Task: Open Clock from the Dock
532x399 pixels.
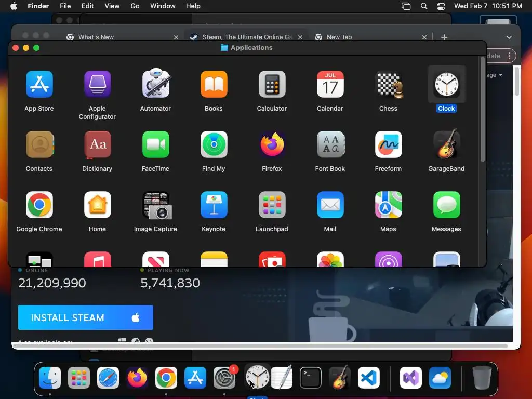Action: tap(257, 377)
